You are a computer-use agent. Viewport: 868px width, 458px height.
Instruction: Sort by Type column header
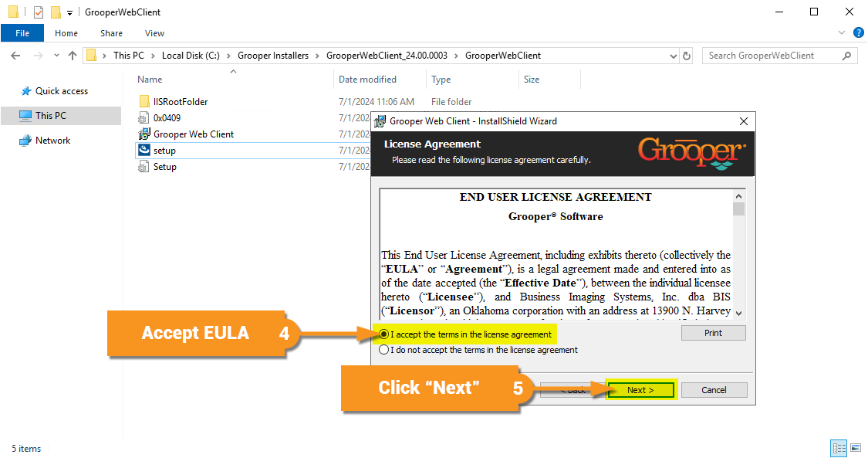(x=441, y=80)
